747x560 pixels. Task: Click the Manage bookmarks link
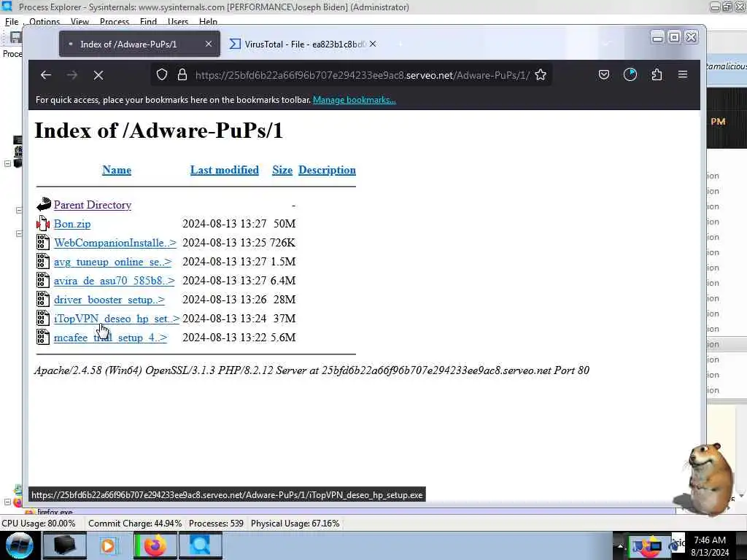click(x=354, y=100)
